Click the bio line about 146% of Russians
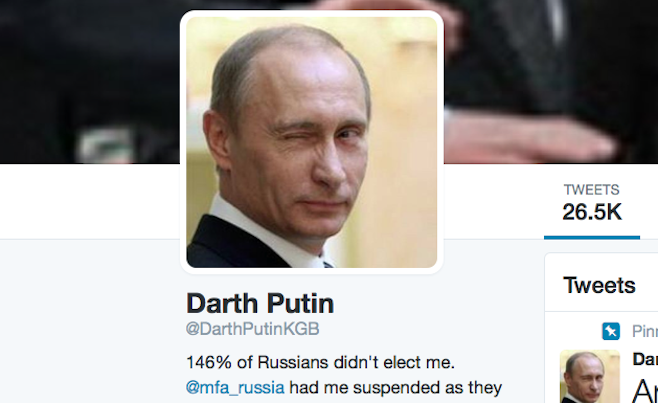658x403 pixels. click(x=321, y=362)
